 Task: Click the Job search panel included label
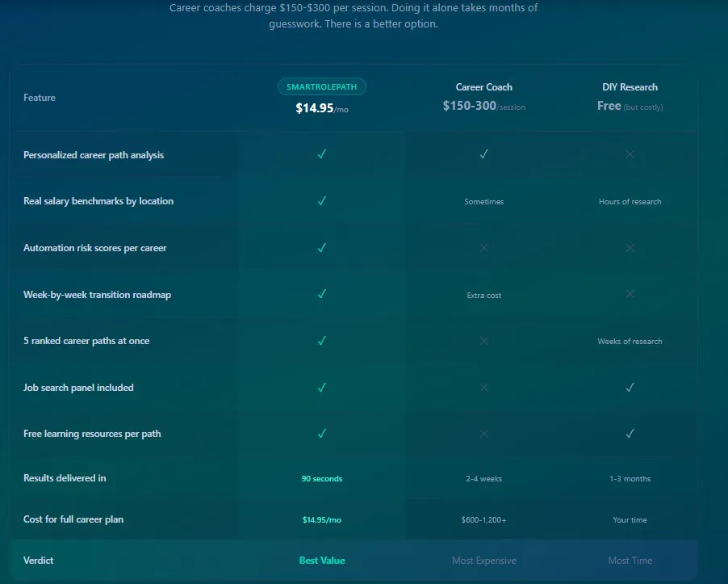78,388
